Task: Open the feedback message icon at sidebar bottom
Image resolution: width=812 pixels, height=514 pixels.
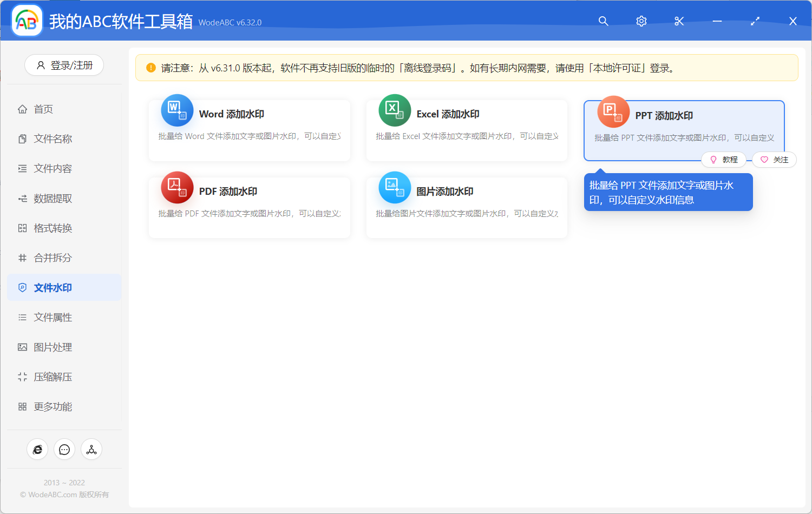Action: (x=64, y=449)
